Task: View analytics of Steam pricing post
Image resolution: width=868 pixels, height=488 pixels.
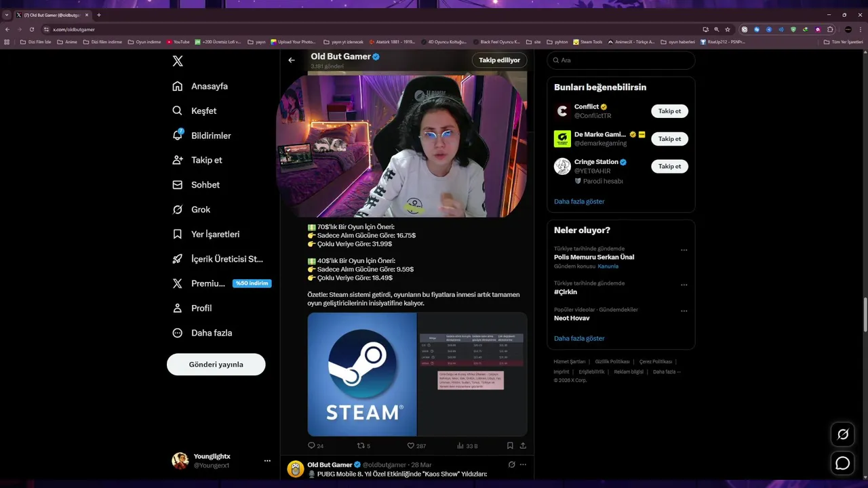Action: pyautogui.click(x=467, y=446)
